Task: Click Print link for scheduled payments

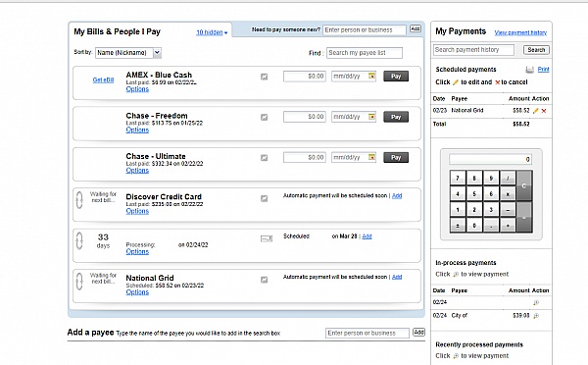Action: [543, 69]
